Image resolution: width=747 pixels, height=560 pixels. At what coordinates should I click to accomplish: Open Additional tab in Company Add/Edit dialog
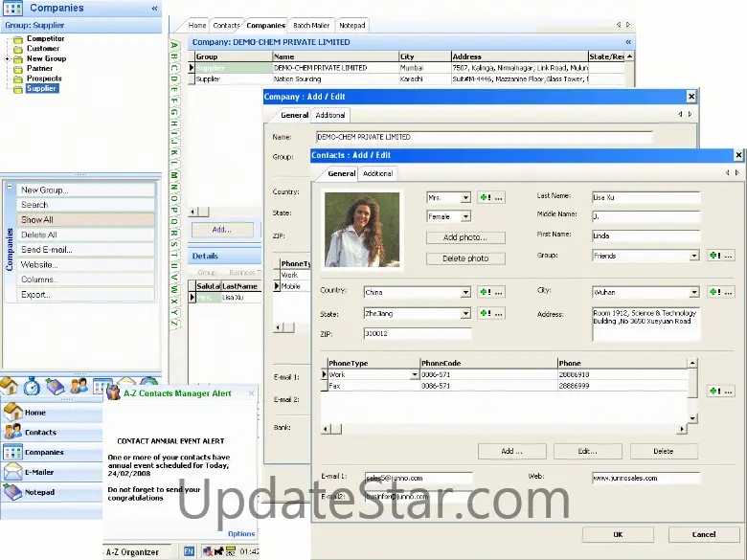[x=330, y=115]
